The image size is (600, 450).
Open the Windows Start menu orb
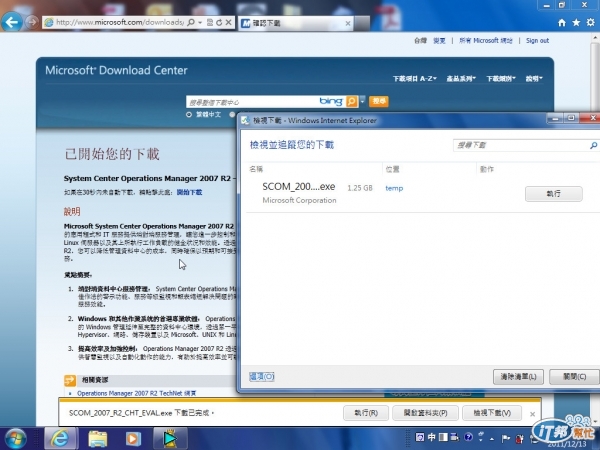click(x=15, y=439)
